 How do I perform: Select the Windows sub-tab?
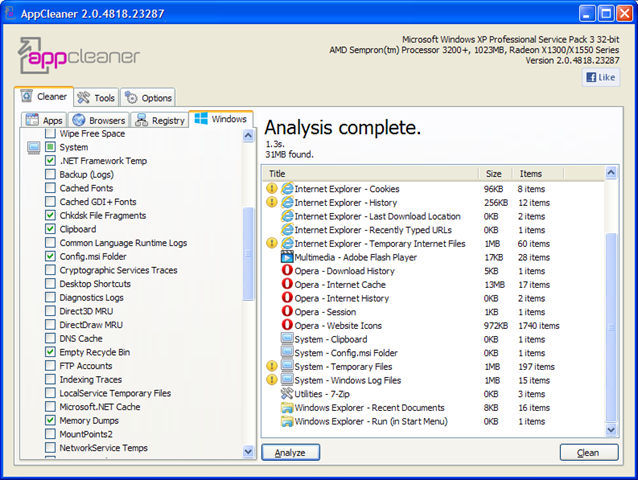221,119
